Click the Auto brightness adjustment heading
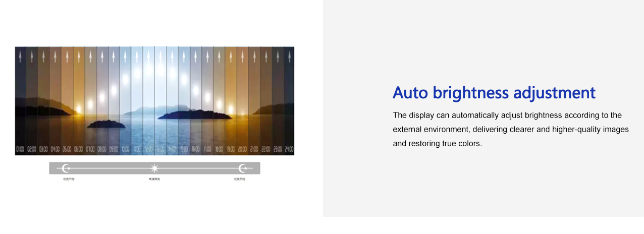Image resolution: width=644 pixels, height=234 pixels. click(x=494, y=93)
